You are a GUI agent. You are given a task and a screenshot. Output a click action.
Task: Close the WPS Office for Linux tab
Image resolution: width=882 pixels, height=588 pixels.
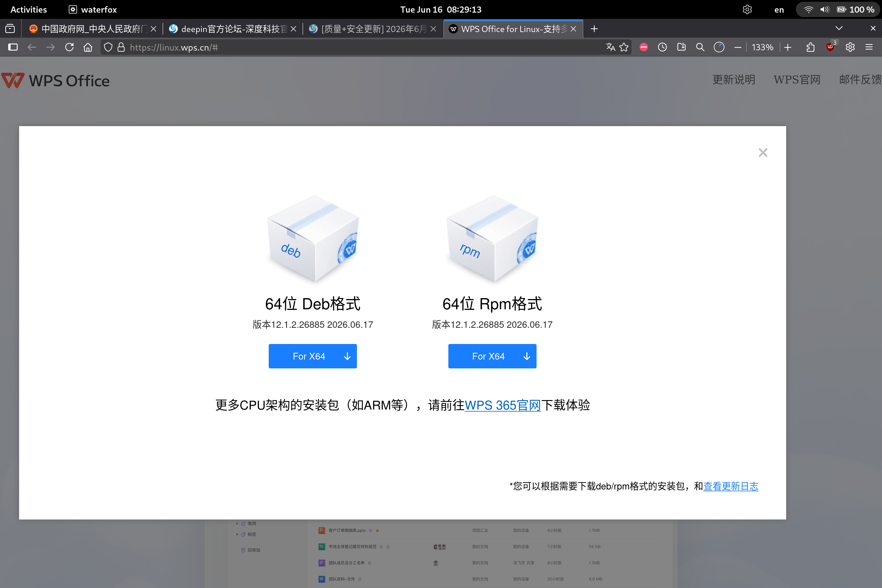pos(573,29)
